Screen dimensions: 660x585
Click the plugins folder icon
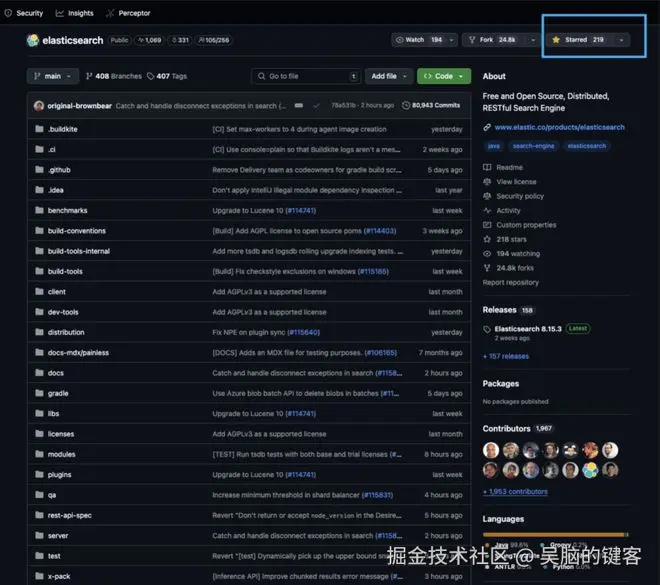[x=39, y=474]
